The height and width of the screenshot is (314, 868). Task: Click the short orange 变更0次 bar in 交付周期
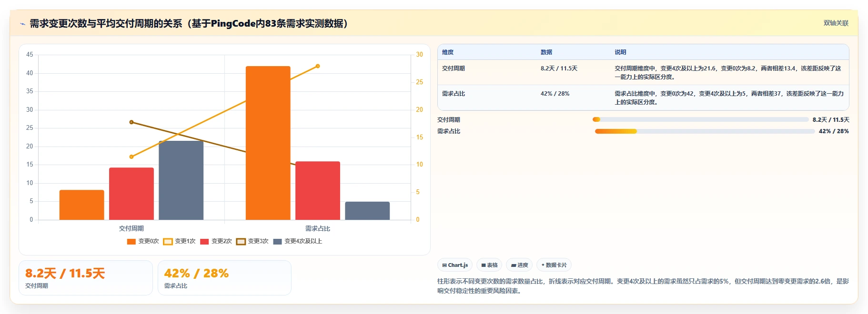[82, 205]
